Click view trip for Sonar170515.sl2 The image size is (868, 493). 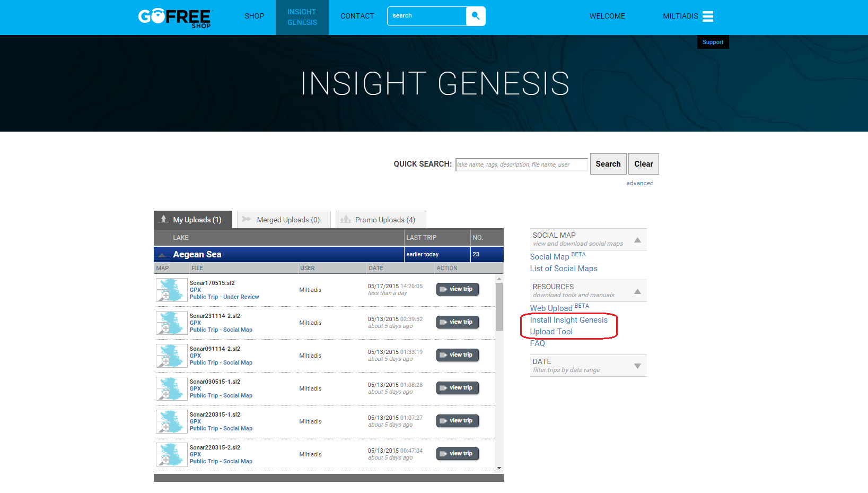(x=458, y=289)
